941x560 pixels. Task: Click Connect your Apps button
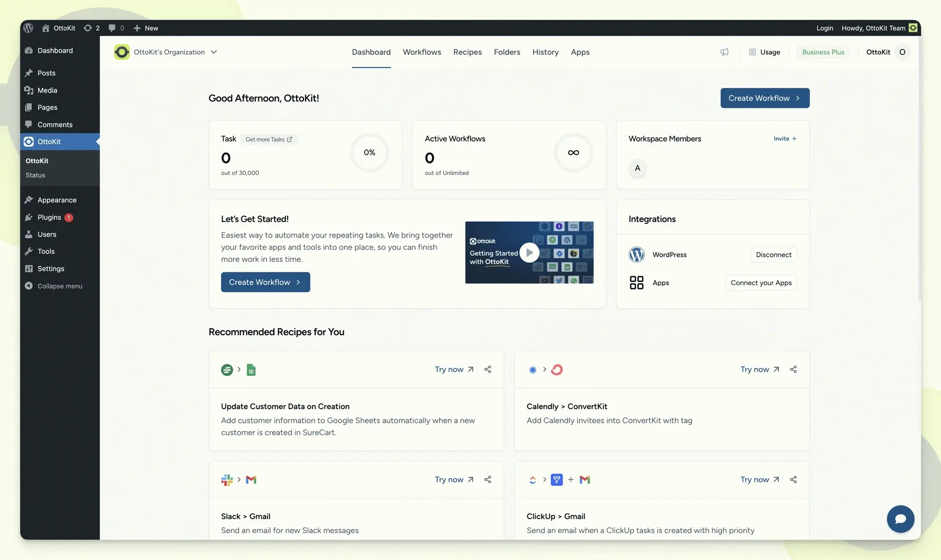pyautogui.click(x=761, y=283)
